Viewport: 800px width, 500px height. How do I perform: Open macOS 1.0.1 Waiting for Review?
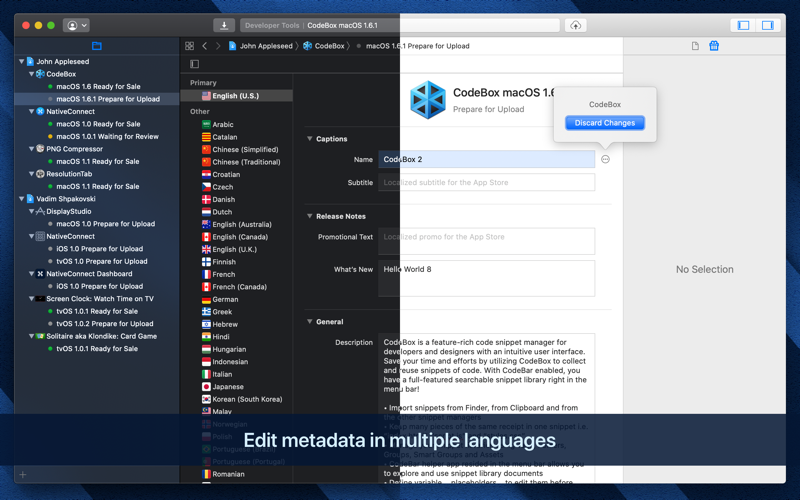pyautogui.click(x=107, y=136)
